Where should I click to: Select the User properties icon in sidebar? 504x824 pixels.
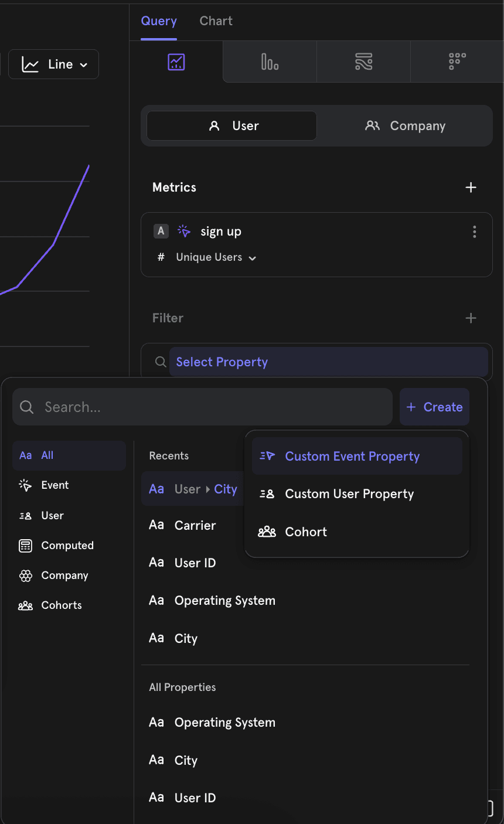click(x=25, y=515)
